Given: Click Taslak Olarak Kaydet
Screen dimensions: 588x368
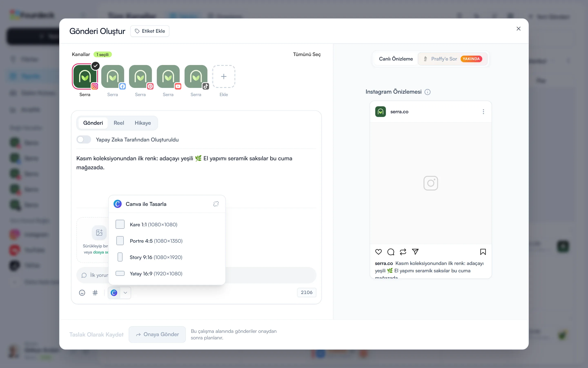Looking at the screenshot, I should [96, 334].
